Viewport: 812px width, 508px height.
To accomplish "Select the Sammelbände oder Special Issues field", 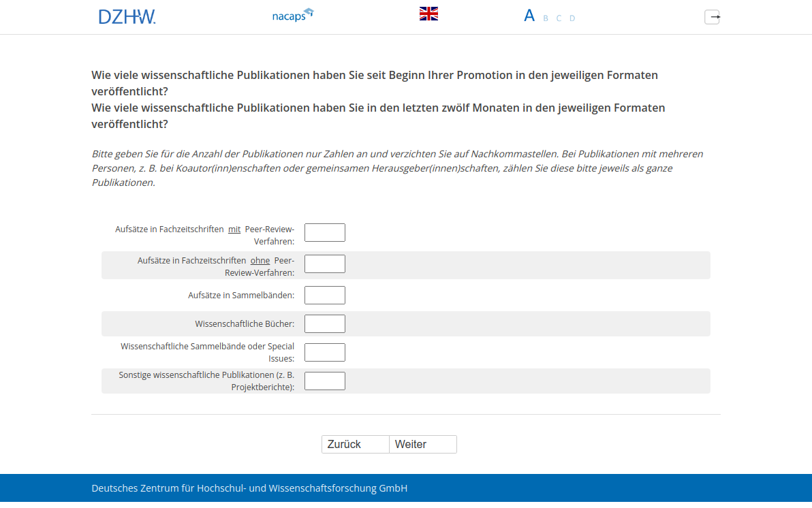I will 325,352.
